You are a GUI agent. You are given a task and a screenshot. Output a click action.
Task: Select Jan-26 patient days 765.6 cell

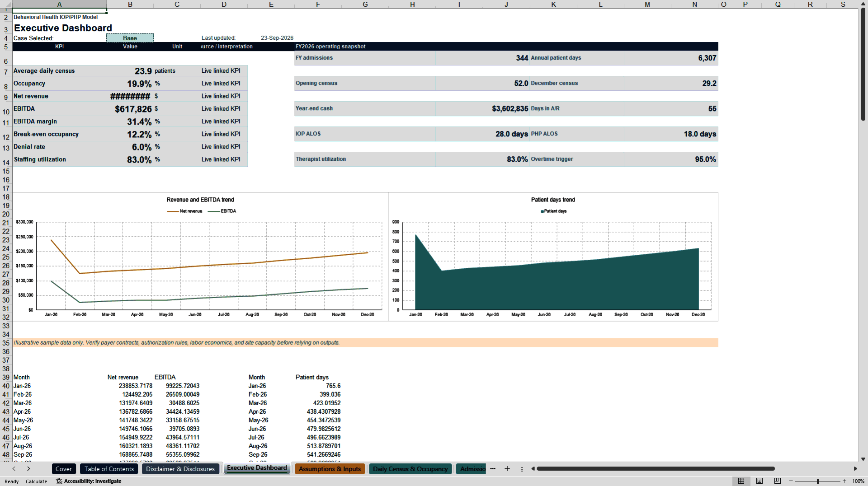318,386
